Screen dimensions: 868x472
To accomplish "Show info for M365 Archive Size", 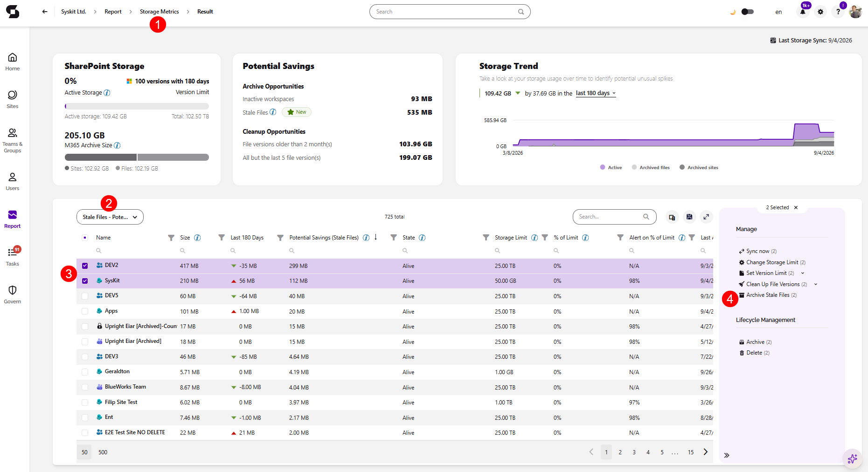I will pos(117,145).
